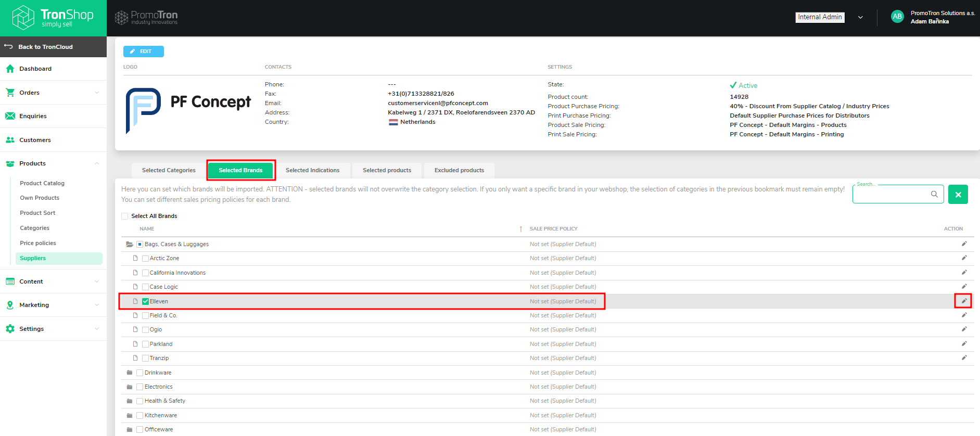The height and width of the screenshot is (436, 980).
Task: Edit price policy for Bags, Cases & Luggages
Action: coord(964,244)
